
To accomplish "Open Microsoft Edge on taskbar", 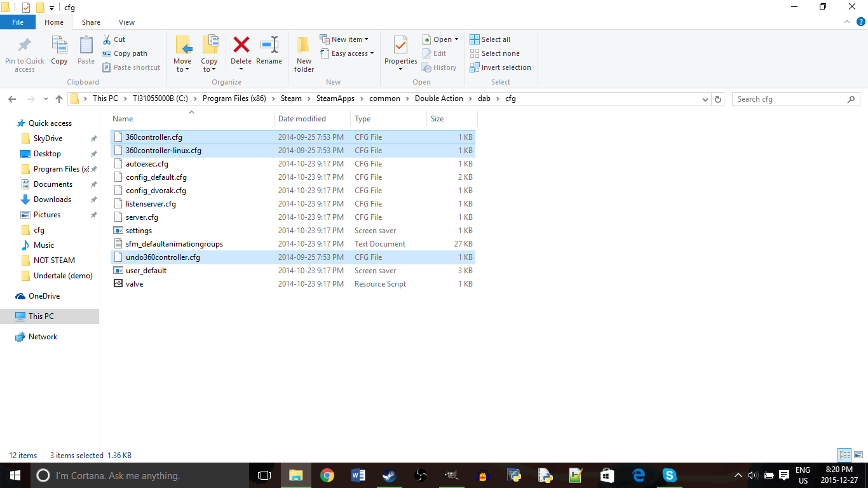I will (639, 475).
